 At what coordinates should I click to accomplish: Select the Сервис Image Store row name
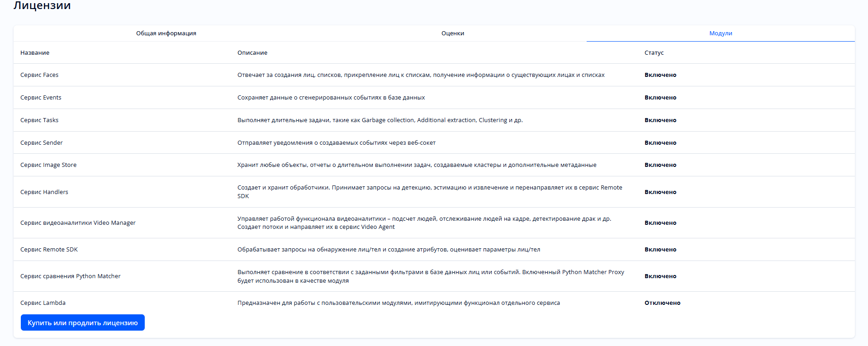point(48,165)
